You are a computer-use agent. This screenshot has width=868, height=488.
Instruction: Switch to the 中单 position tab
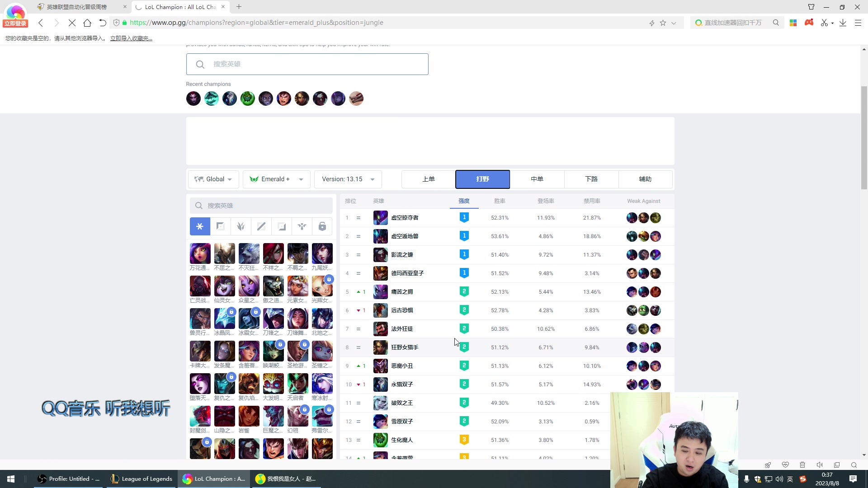[x=537, y=179]
